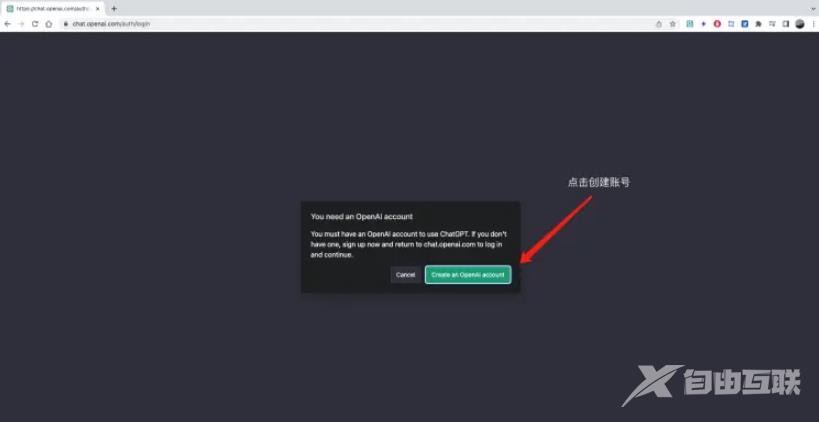Expand the tab search dropdown arrow
The height and width of the screenshot is (422, 819).
[815, 9]
